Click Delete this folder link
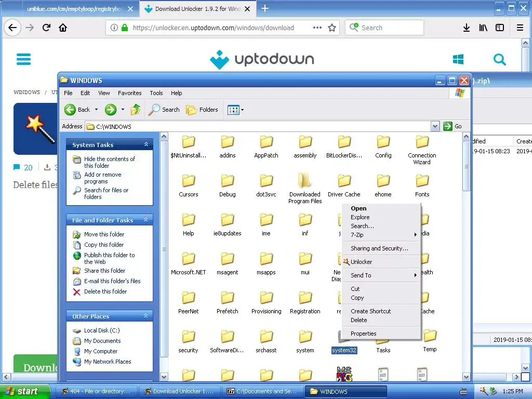Image resolution: width=532 pixels, height=399 pixels. point(105,291)
